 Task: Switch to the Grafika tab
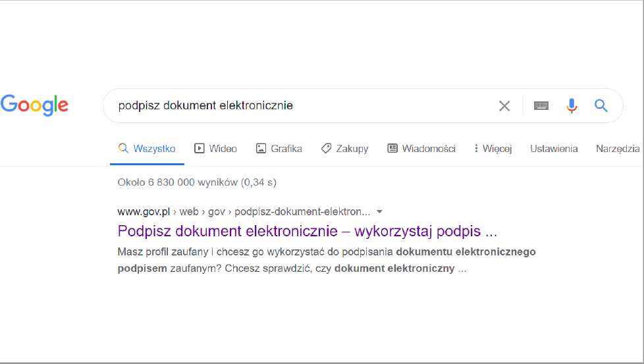click(x=279, y=149)
